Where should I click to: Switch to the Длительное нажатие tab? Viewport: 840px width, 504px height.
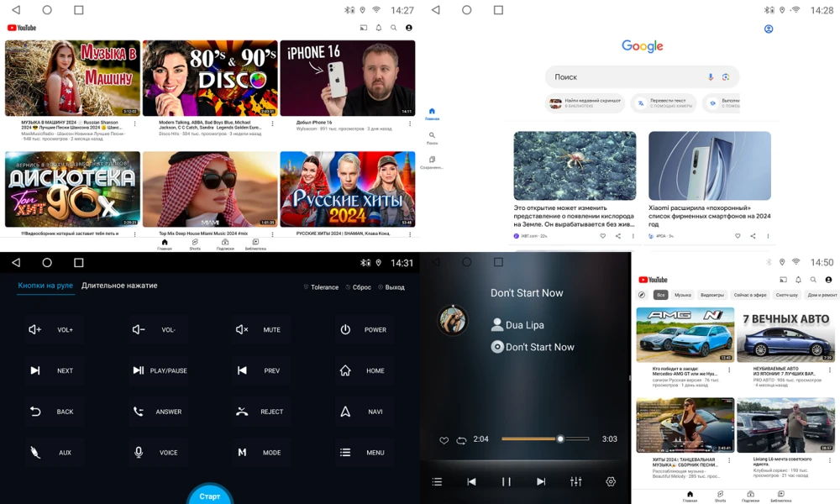[119, 286]
